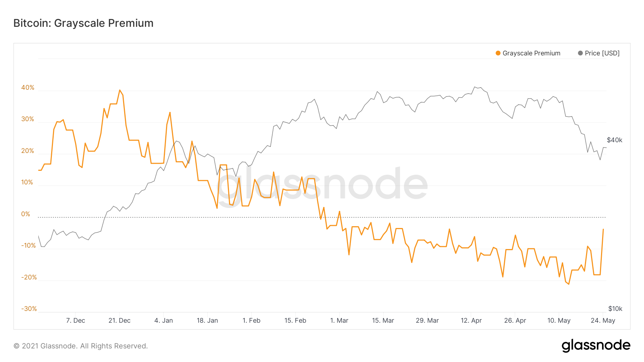The height and width of the screenshot is (362, 644).
Task: Select the 4. Jan date label
Action: pyautogui.click(x=164, y=321)
